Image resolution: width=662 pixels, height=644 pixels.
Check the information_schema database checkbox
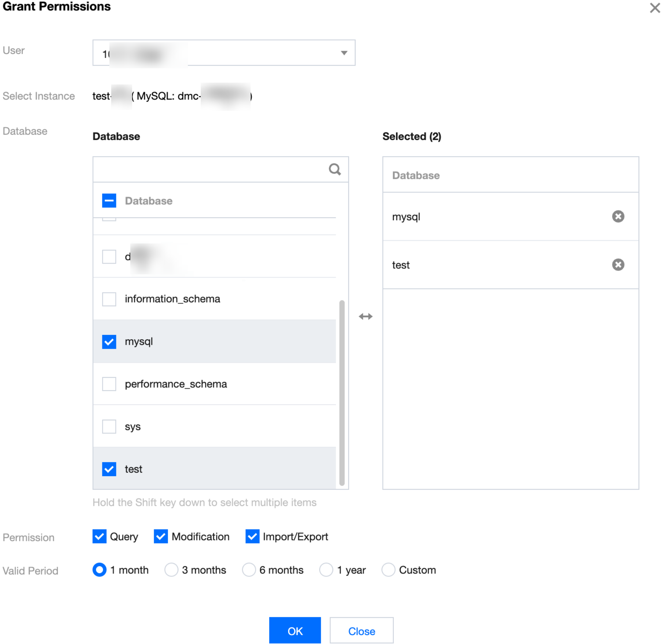coord(109,299)
